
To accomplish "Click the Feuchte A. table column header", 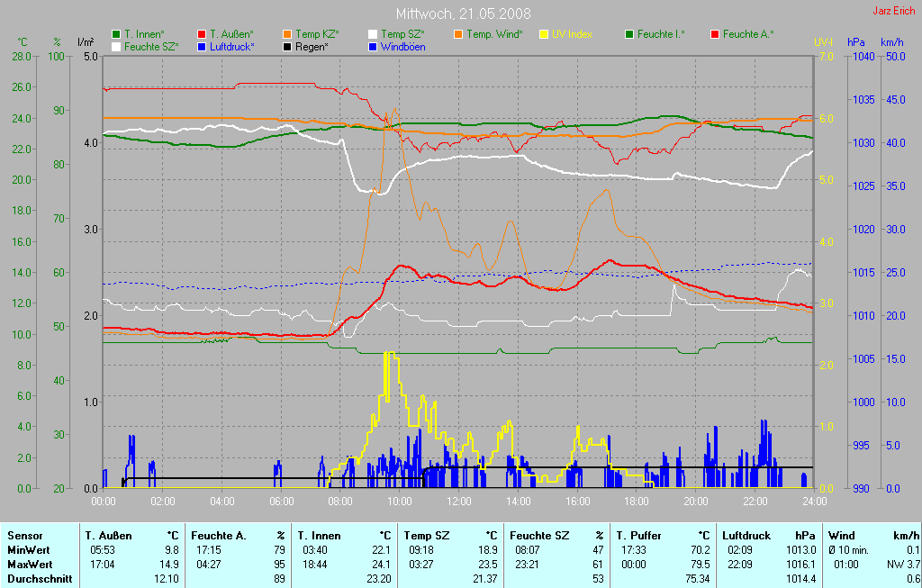I will (218, 536).
